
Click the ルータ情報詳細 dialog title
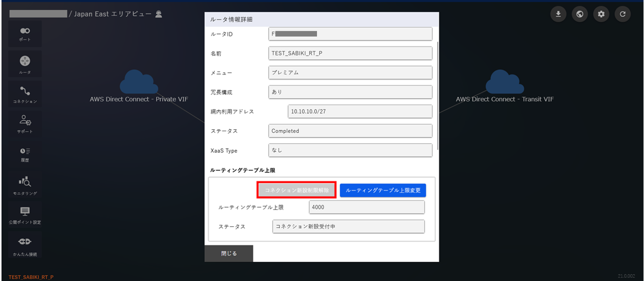(x=231, y=19)
